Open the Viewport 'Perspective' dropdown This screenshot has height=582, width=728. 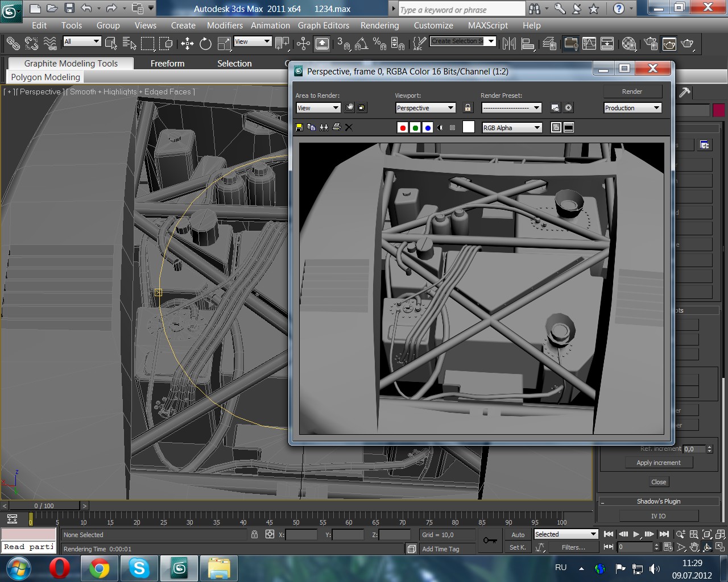(425, 107)
